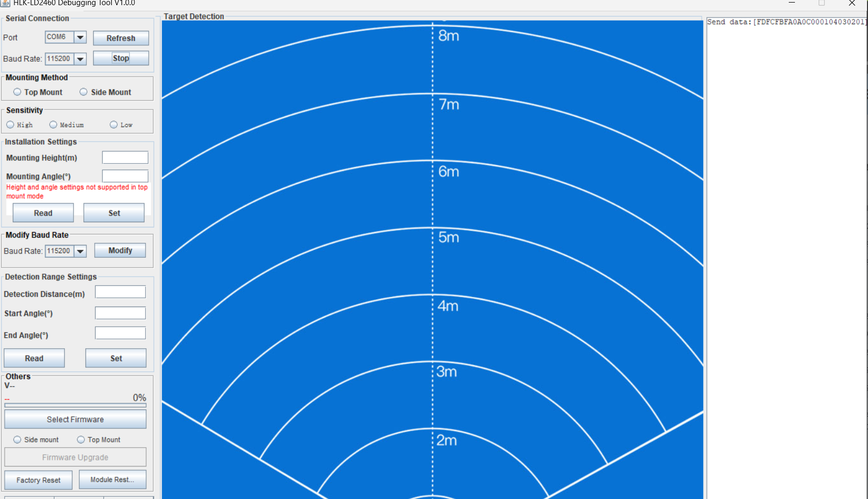Enable Medium sensitivity
The width and height of the screenshot is (868, 499).
tap(53, 124)
